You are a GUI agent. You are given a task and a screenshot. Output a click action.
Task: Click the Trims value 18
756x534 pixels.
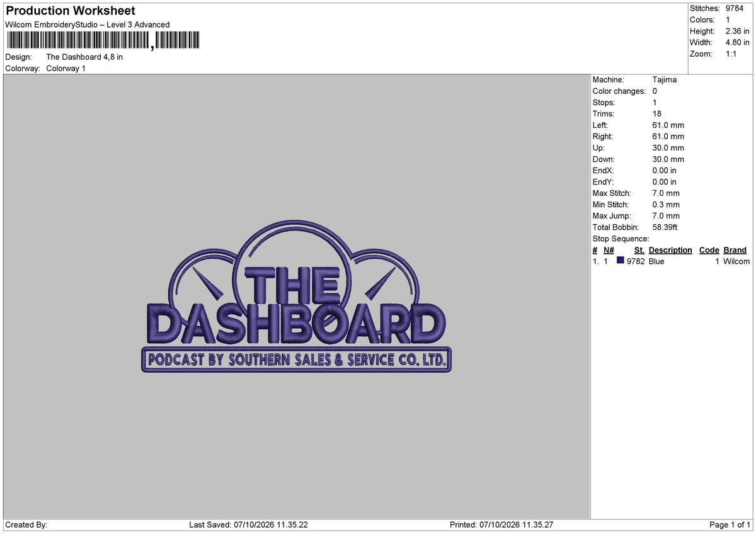pos(657,113)
